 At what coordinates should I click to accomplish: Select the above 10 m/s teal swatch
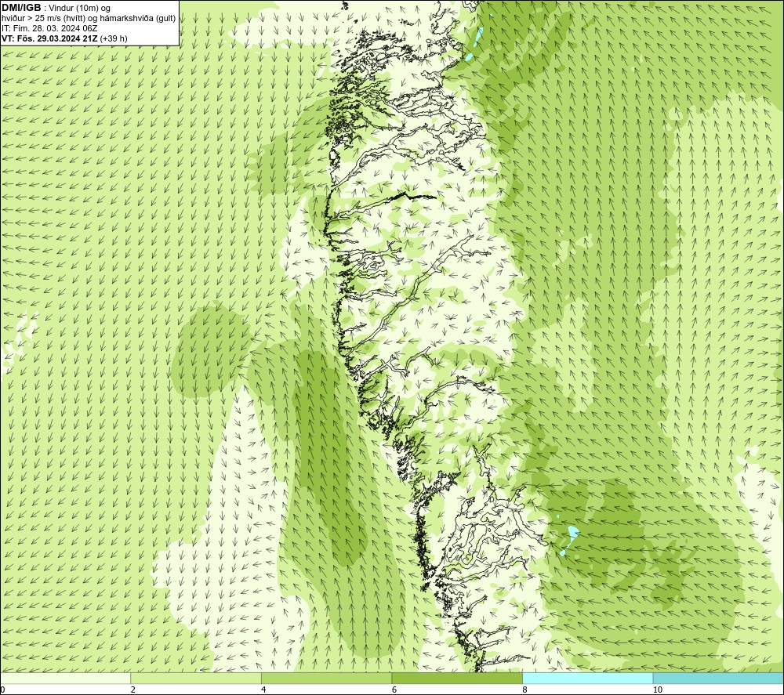pyautogui.click(x=718, y=678)
